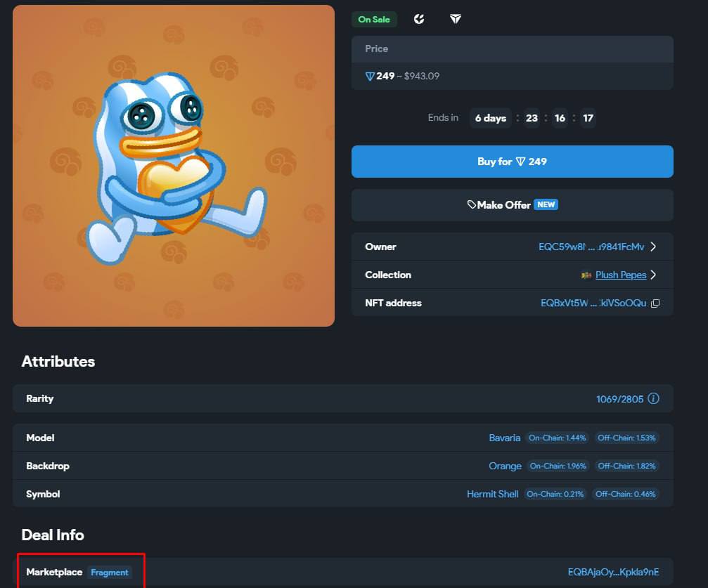This screenshot has height=588, width=708.
Task: Click the Ends in label
Action: 443,118
